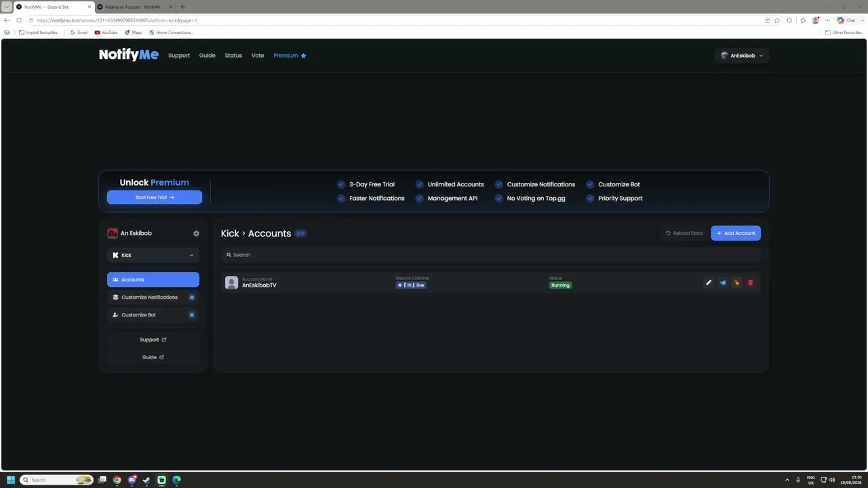Switch to the NotifyMe — Discord Bot tab
Viewport: 868px width, 488px height.
pos(54,7)
